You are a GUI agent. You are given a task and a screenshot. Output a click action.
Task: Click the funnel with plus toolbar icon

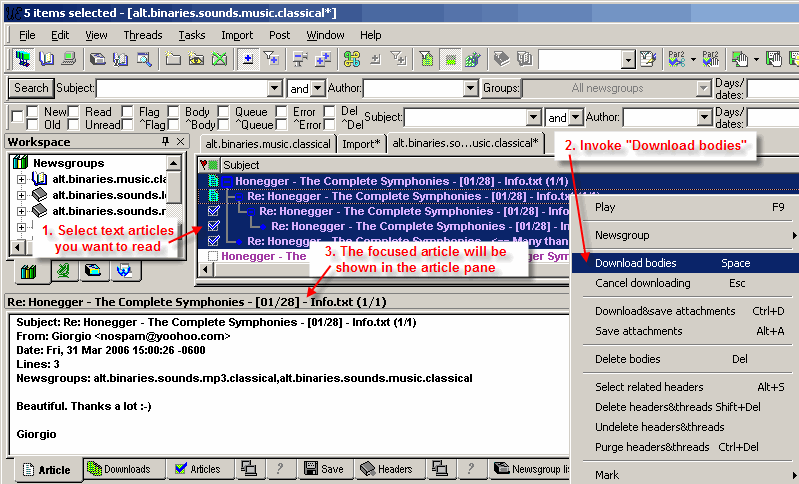[271, 59]
